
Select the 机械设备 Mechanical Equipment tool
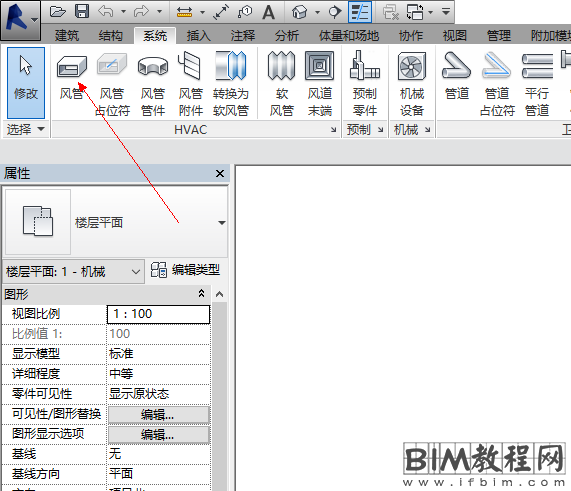tap(412, 84)
